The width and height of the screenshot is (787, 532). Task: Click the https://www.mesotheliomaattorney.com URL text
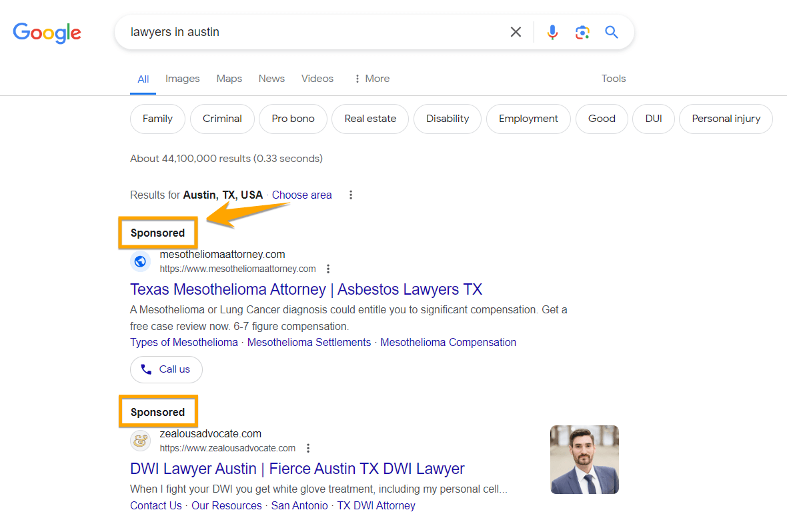pos(238,269)
